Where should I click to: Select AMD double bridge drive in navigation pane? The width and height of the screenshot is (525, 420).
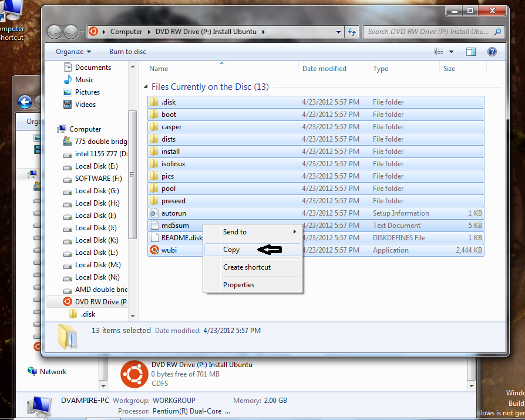click(x=95, y=290)
